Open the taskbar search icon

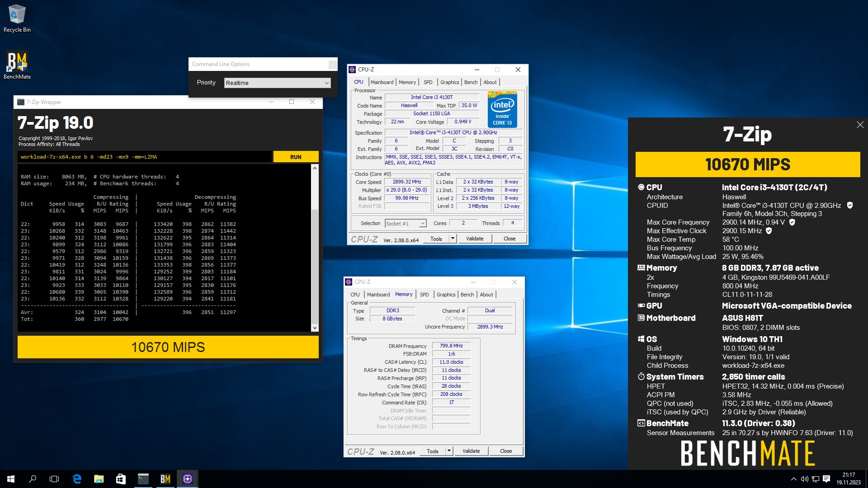[33, 479]
